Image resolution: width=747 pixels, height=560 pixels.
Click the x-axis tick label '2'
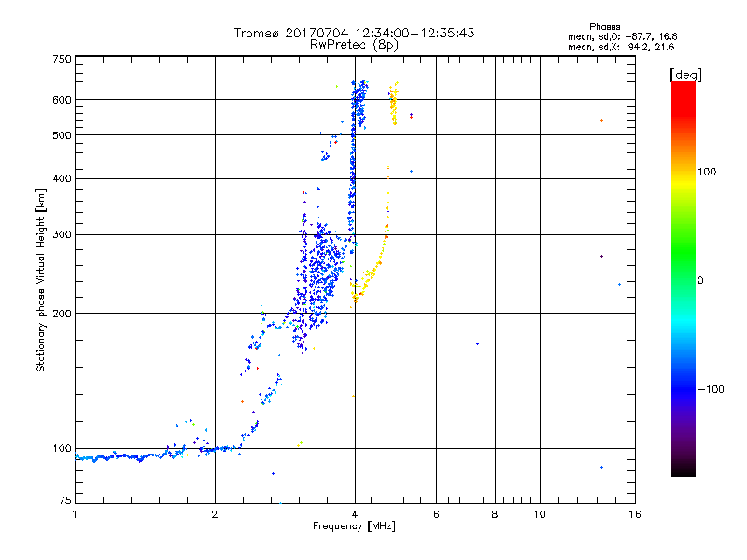click(215, 514)
